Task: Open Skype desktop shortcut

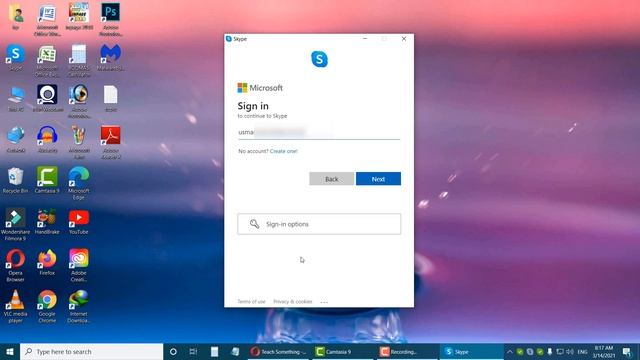Action: (16, 59)
